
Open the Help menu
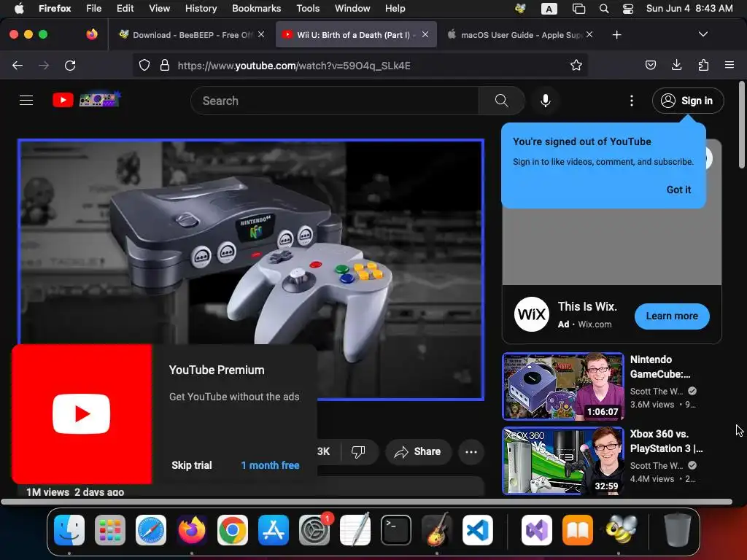(x=395, y=8)
